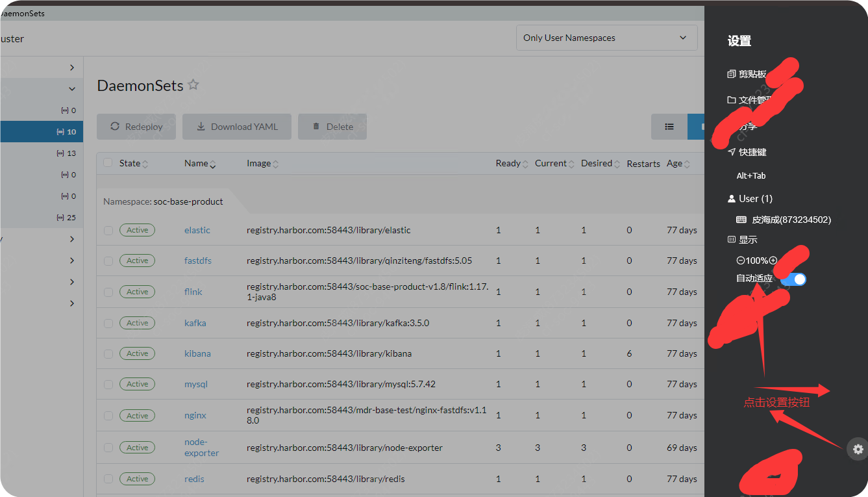Click image path registry.harbor.com:58443/library/mysql:5.7.42
The width and height of the screenshot is (868, 497).
341,384
